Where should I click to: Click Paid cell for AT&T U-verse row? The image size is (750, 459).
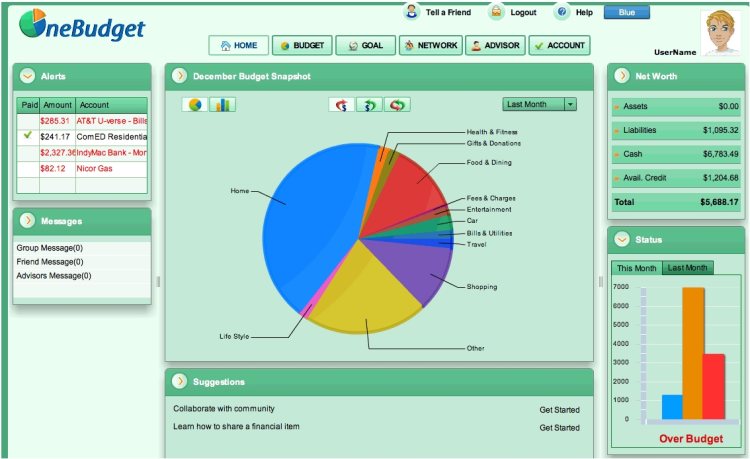click(x=28, y=121)
